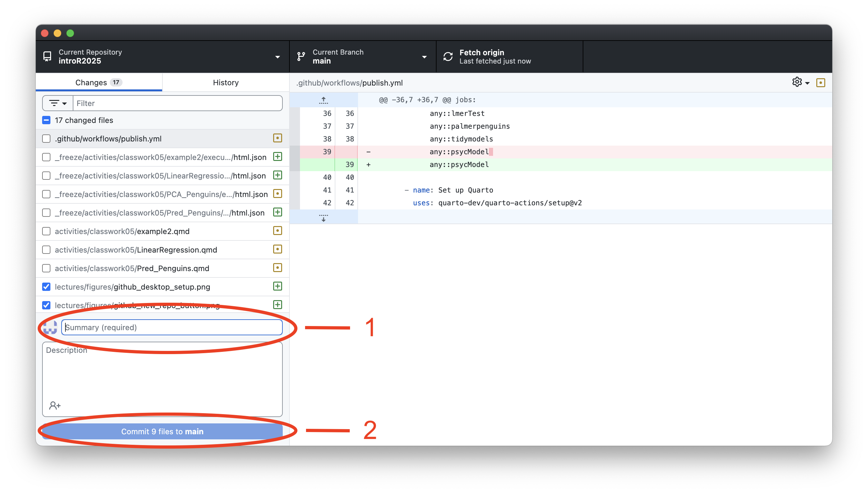The width and height of the screenshot is (868, 493).
Task: Click the Fetch origin sync icon
Action: 448,57
